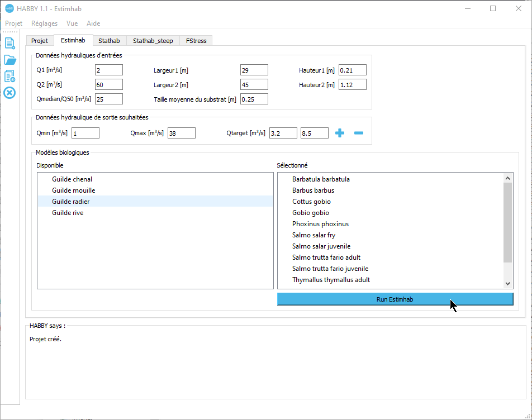
Task: Open the Aide menu
Action: [93, 23]
